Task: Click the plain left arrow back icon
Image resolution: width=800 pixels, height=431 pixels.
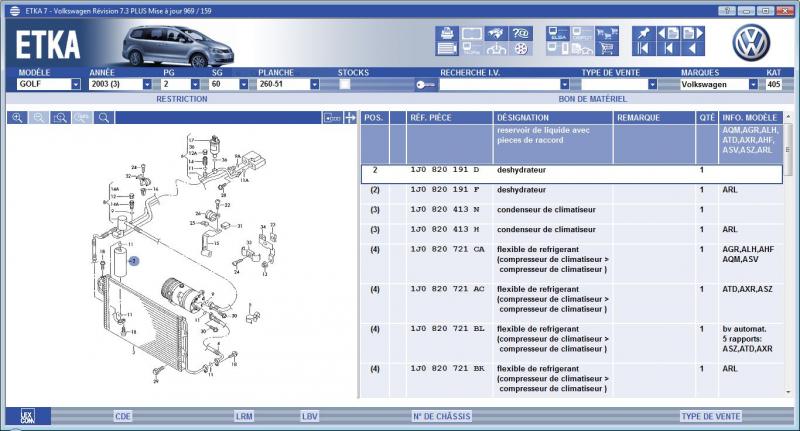Action: tap(693, 49)
